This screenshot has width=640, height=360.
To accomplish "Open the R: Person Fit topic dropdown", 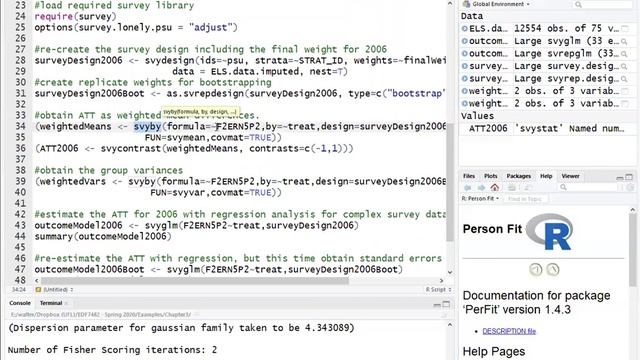I will (x=480, y=199).
